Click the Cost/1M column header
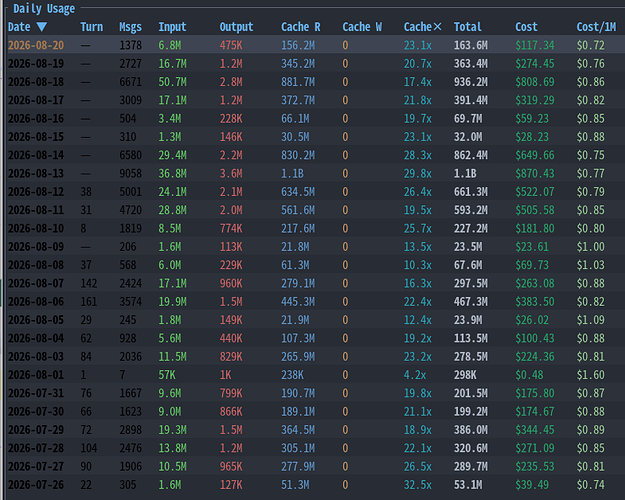 596,27
